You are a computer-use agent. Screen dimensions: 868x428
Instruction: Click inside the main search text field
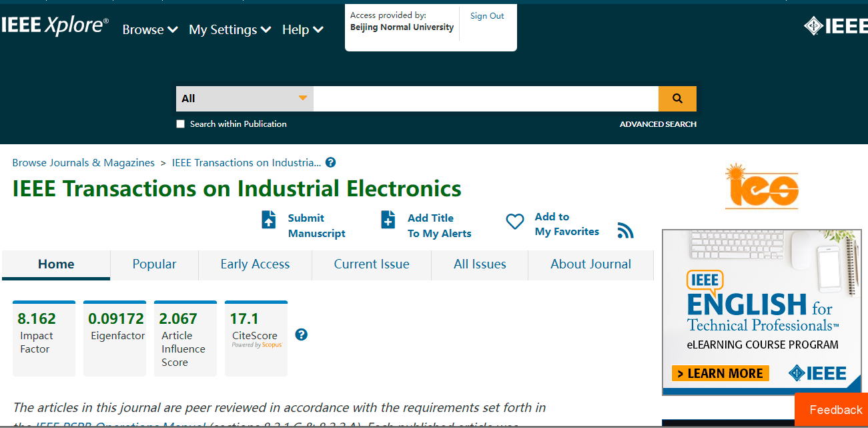[485, 99]
